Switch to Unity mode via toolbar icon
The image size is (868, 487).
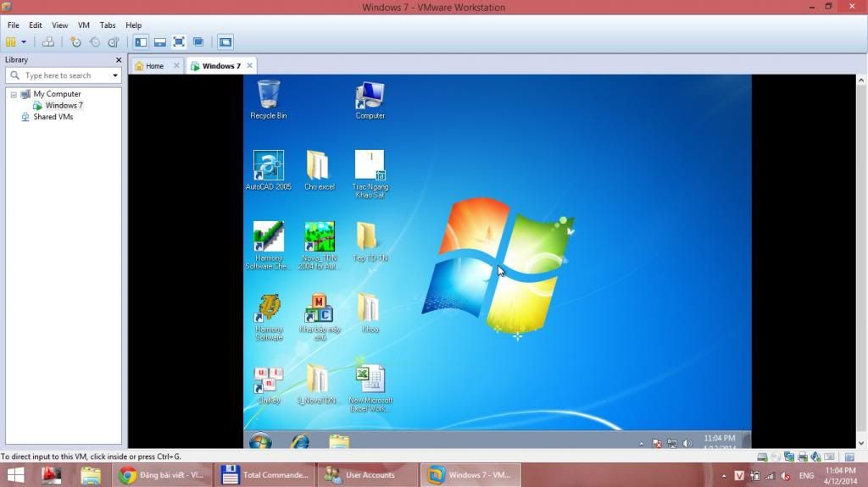tap(198, 42)
